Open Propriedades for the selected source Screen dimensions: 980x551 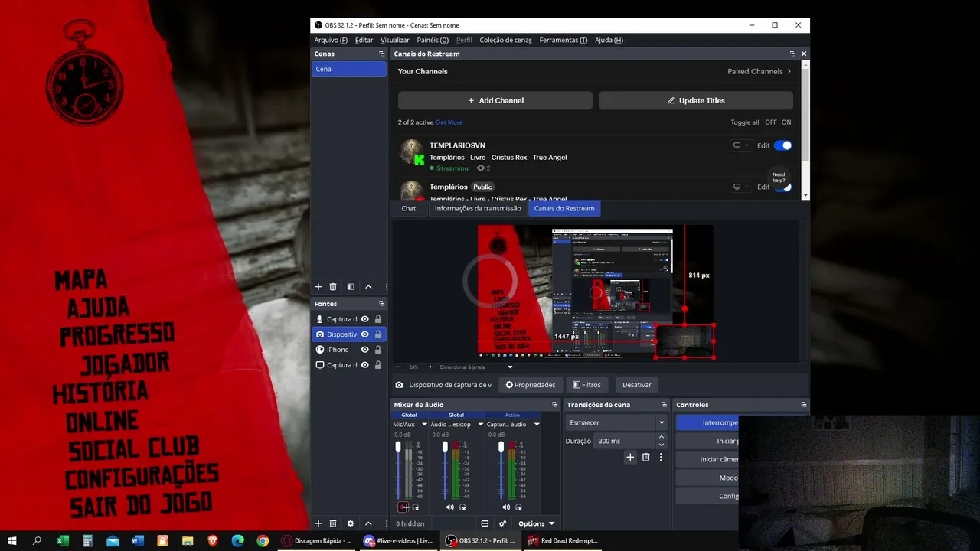[x=531, y=385]
